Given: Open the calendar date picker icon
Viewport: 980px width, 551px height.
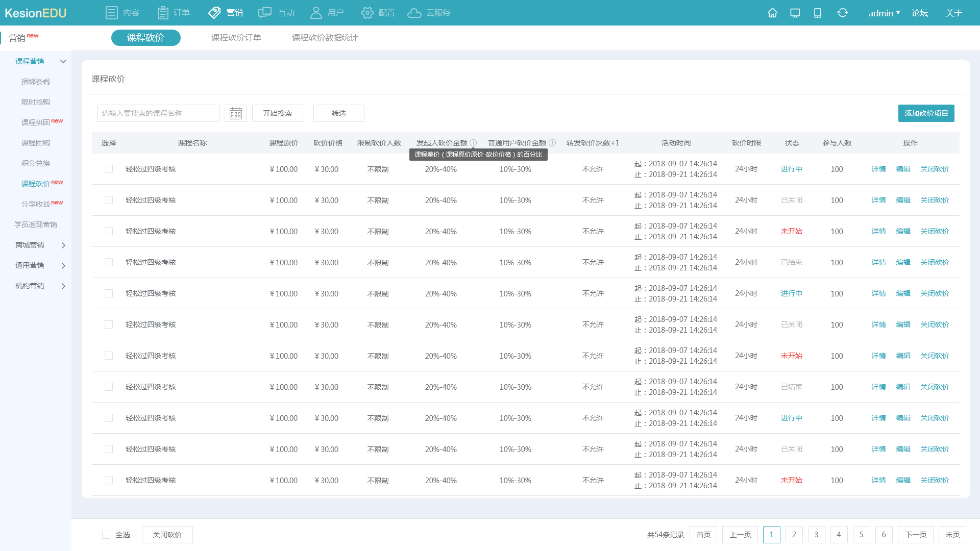Looking at the screenshot, I should coord(235,113).
